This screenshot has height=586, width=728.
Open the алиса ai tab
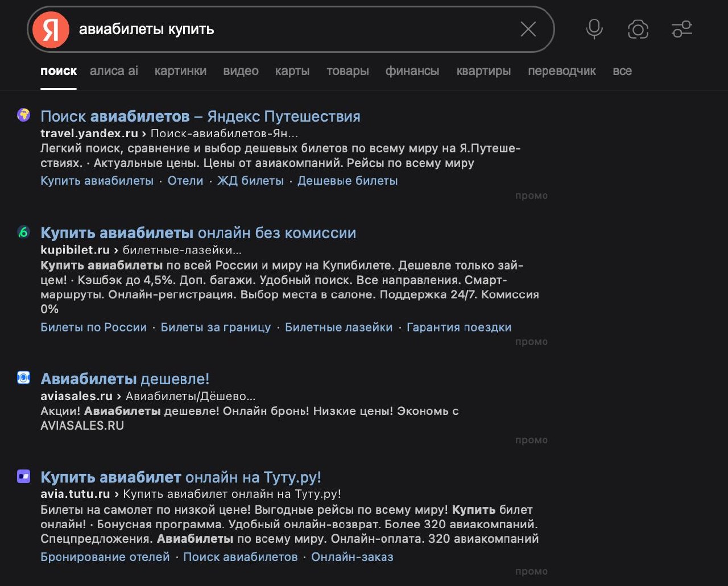[x=113, y=70]
